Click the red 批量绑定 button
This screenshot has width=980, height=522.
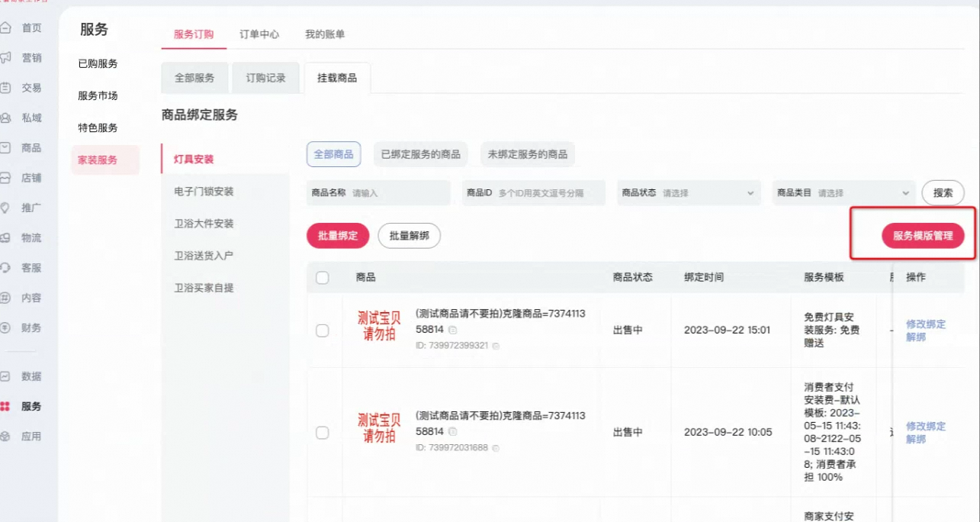pyautogui.click(x=338, y=236)
